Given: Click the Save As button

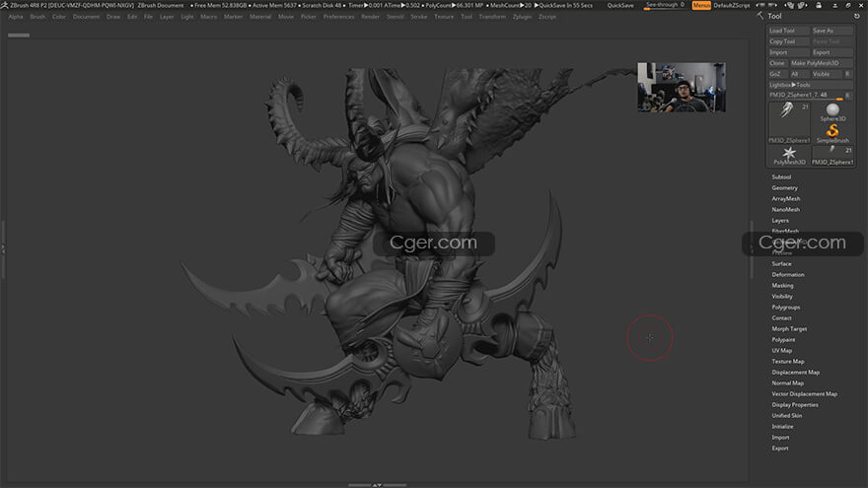Looking at the screenshot, I should [x=832, y=31].
